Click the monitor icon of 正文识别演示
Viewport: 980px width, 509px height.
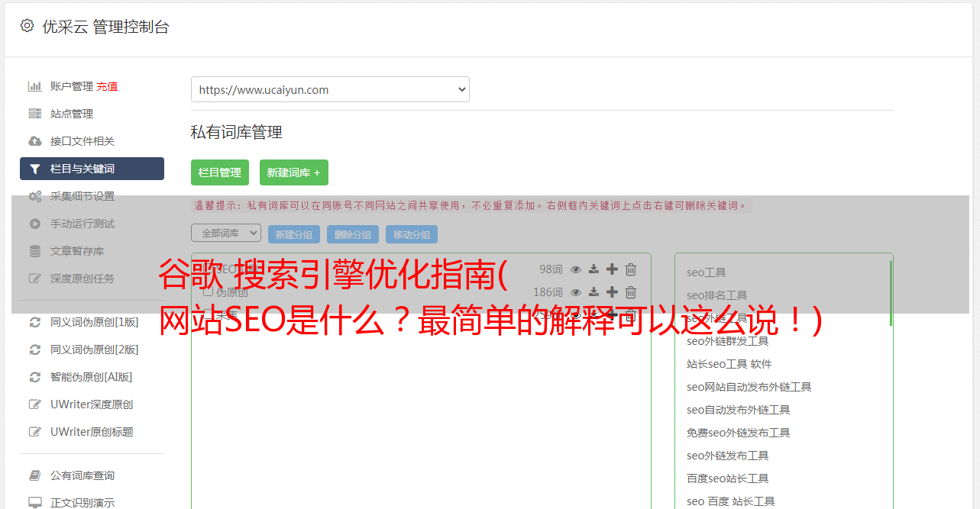click(34, 503)
